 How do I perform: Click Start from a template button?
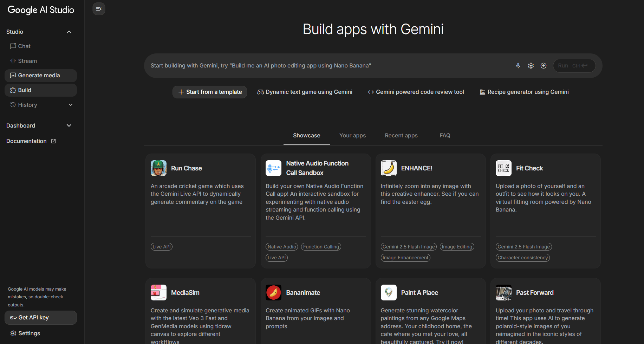click(210, 92)
